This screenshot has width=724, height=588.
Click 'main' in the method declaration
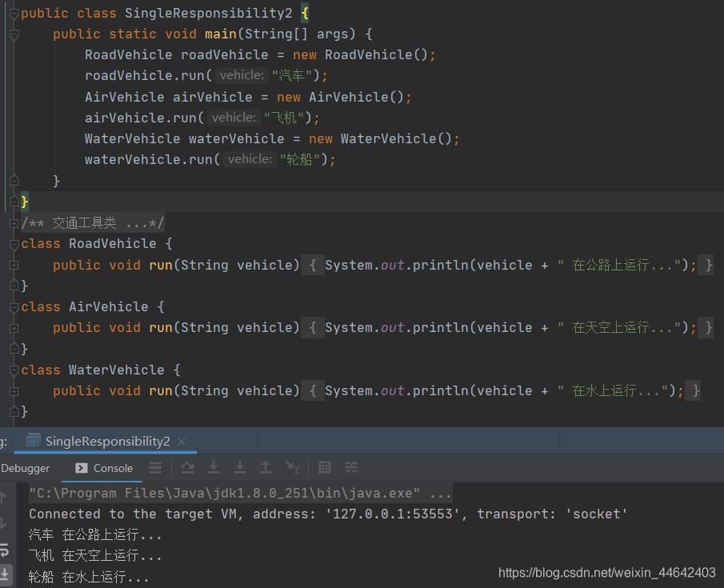click(221, 34)
